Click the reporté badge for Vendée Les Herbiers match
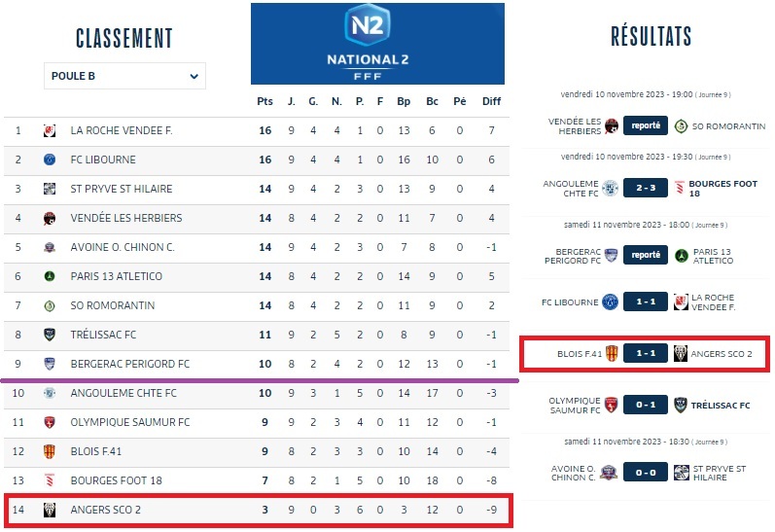The width and height of the screenshot is (775, 532). (x=646, y=125)
